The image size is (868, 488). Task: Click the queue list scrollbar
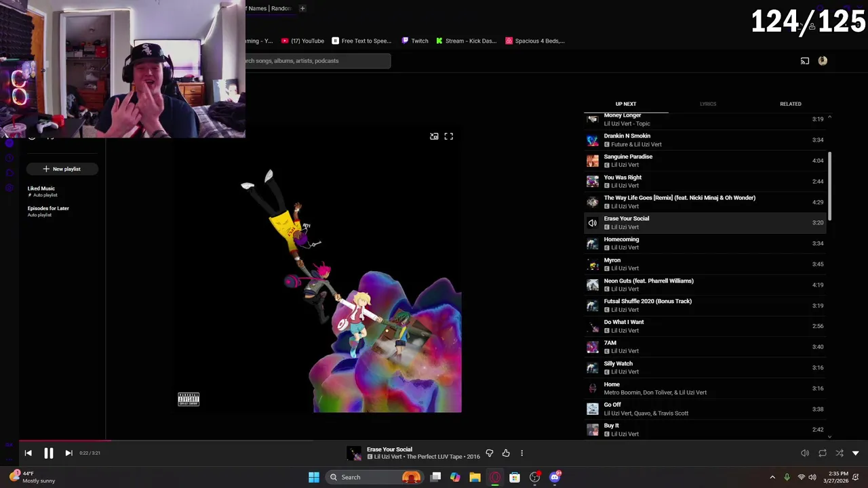pyautogui.click(x=829, y=185)
